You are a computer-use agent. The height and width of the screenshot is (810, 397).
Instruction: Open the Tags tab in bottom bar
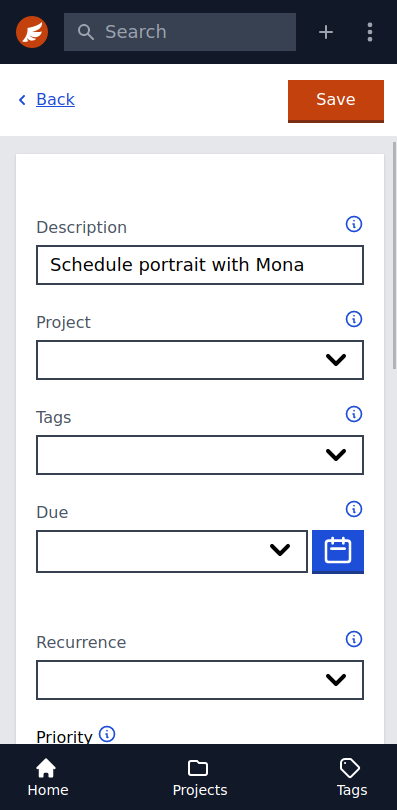[x=352, y=777]
